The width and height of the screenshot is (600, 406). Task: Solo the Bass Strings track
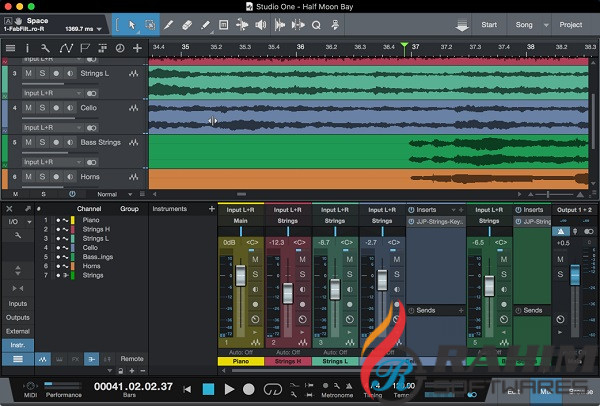coord(42,142)
